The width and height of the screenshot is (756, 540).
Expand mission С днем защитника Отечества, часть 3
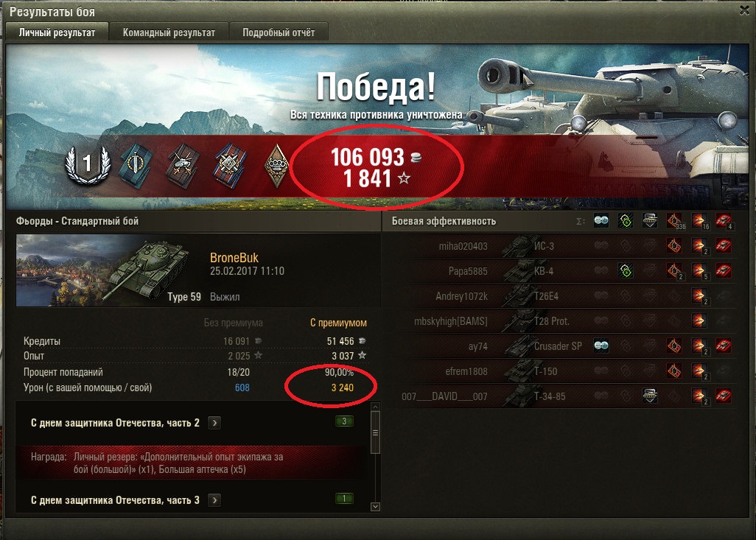(x=214, y=500)
